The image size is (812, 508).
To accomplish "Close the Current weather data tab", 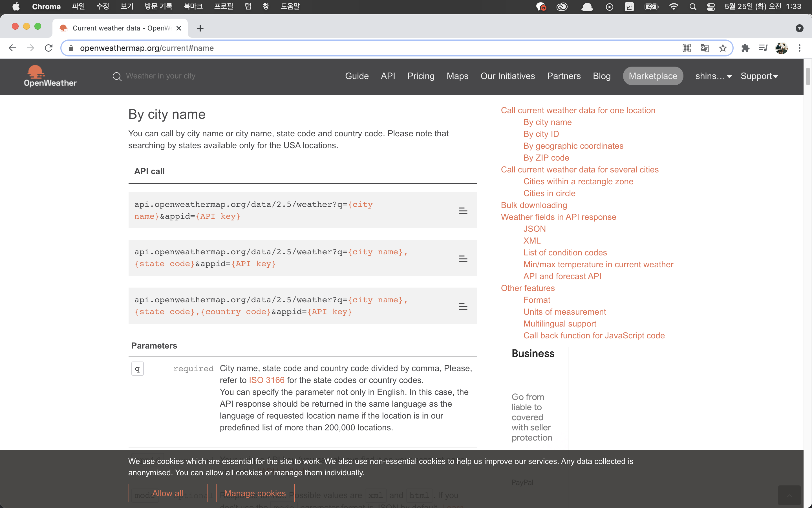I will 179,28.
